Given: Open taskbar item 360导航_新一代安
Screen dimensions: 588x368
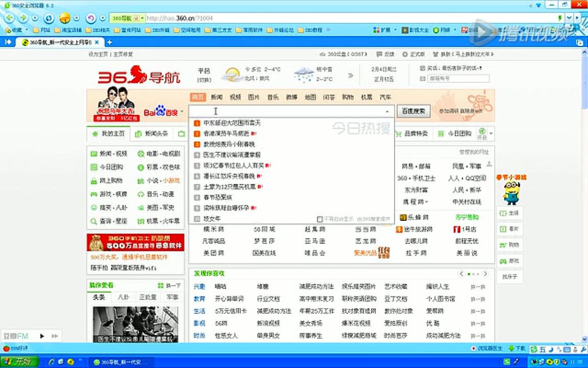Looking at the screenshot, I should [121, 362].
